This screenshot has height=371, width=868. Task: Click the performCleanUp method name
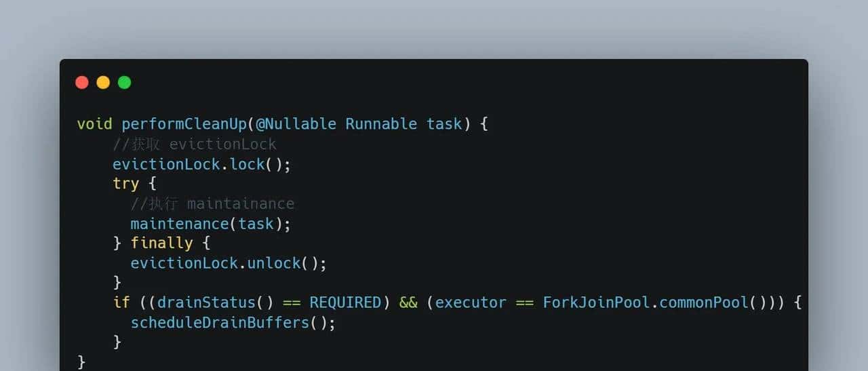(184, 124)
